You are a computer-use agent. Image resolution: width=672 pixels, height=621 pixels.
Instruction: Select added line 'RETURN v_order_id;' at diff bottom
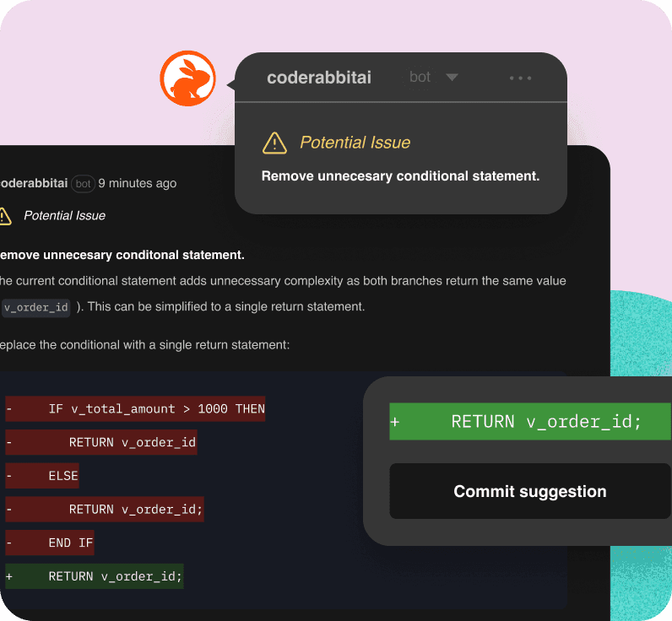point(95,576)
